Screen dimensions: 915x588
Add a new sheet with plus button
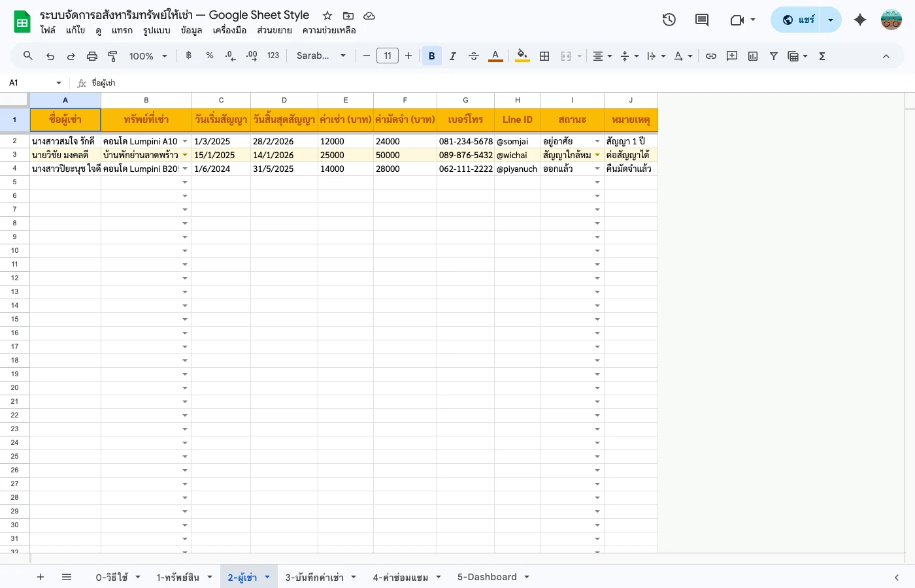(x=41, y=577)
